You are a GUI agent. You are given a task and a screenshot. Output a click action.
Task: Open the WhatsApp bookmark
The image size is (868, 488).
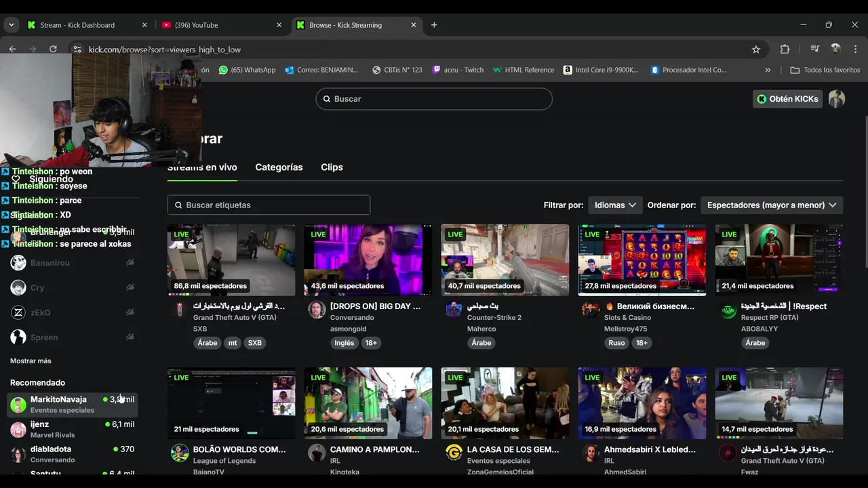pyautogui.click(x=248, y=70)
